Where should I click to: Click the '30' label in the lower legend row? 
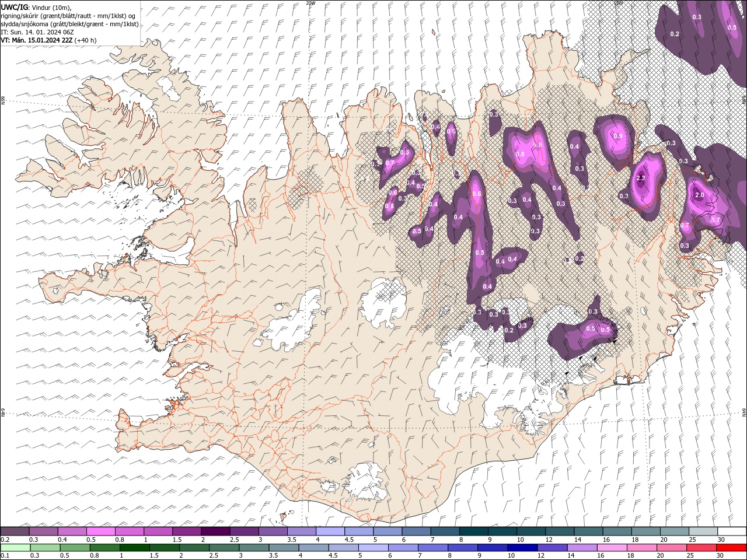(x=719, y=555)
